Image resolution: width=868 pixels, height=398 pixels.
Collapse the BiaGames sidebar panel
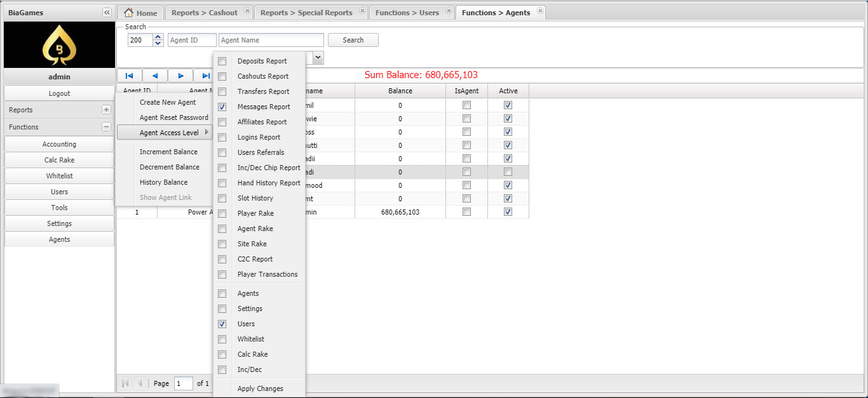tap(107, 13)
